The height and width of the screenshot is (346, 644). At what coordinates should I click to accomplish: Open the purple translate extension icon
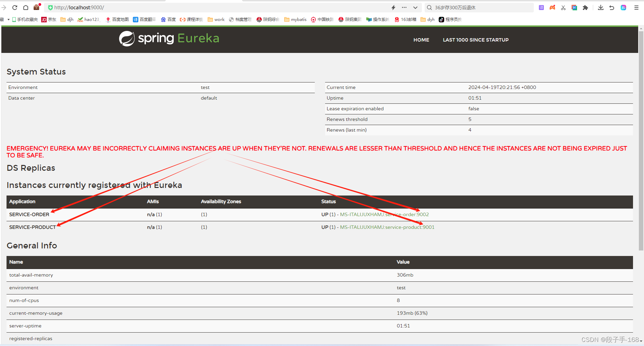coord(541,8)
